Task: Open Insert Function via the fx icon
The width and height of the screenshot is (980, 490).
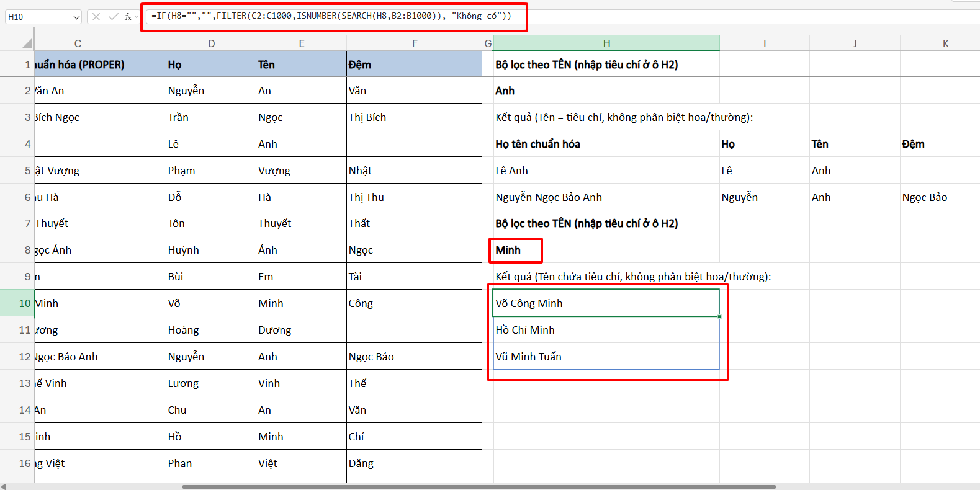Action: pos(127,17)
